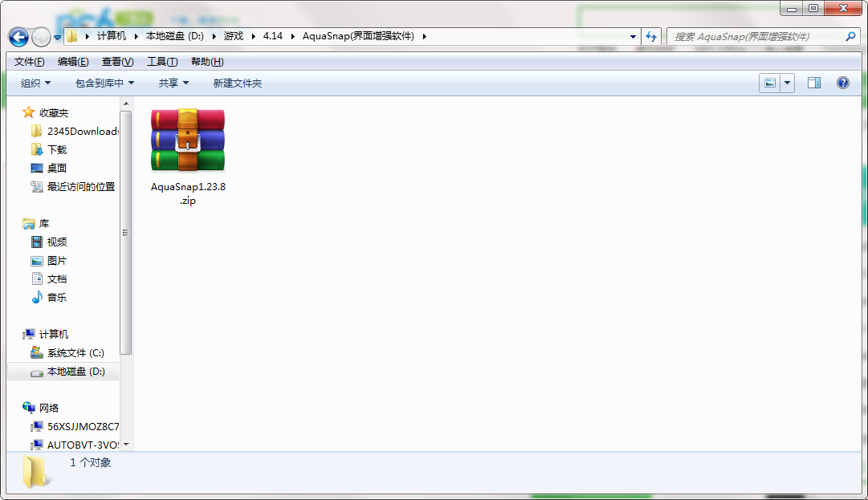Expand the arrow after AquaSnap(界面增强软件) breadcrumb
Screen dimensions: 868x500
425,36
